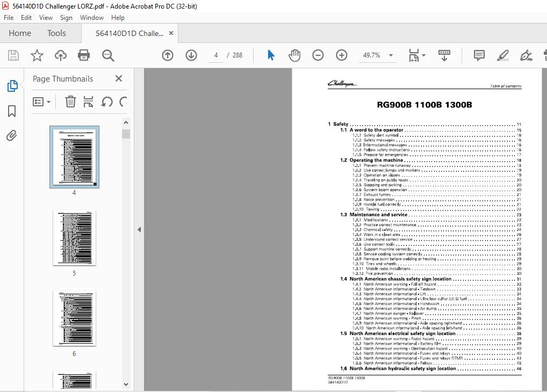Rotate page counterclockwise
Image resolution: width=547 pixels, height=392 pixels.
click(x=107, y=102)
